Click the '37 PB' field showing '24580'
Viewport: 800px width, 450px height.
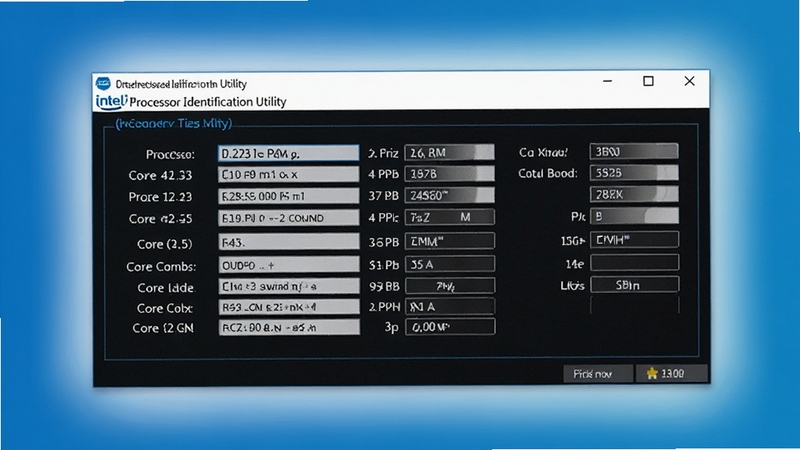tap(449, 195)
